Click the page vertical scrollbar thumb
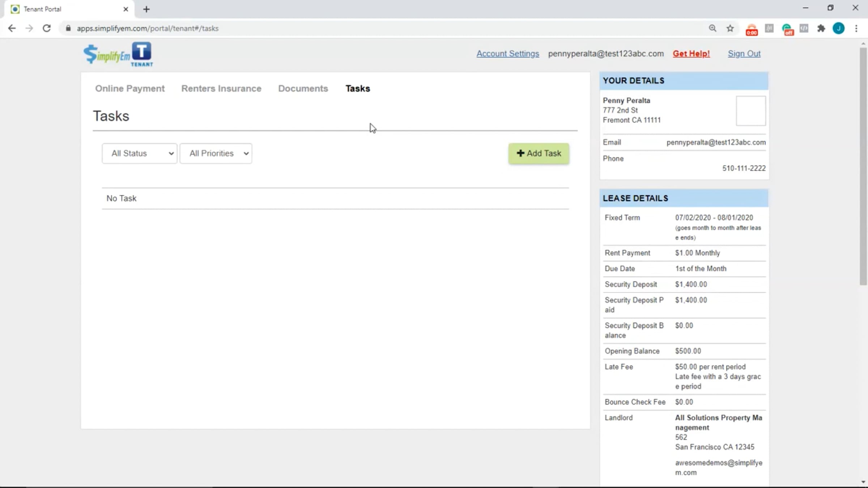The image size is (868, 488). click(x=863, y=166)
